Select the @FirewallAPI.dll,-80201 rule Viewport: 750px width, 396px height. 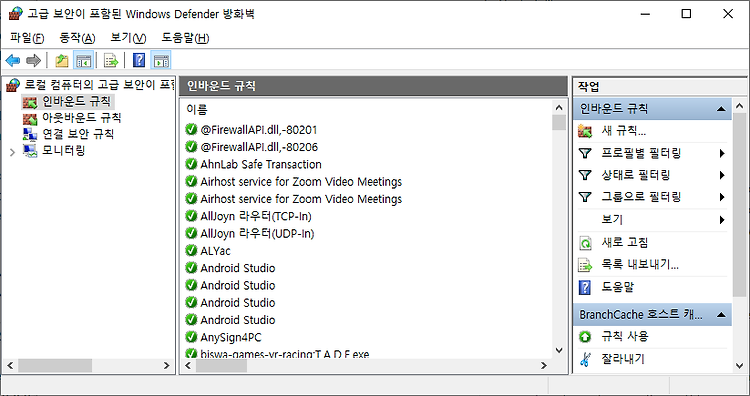(x=259, y=130)
